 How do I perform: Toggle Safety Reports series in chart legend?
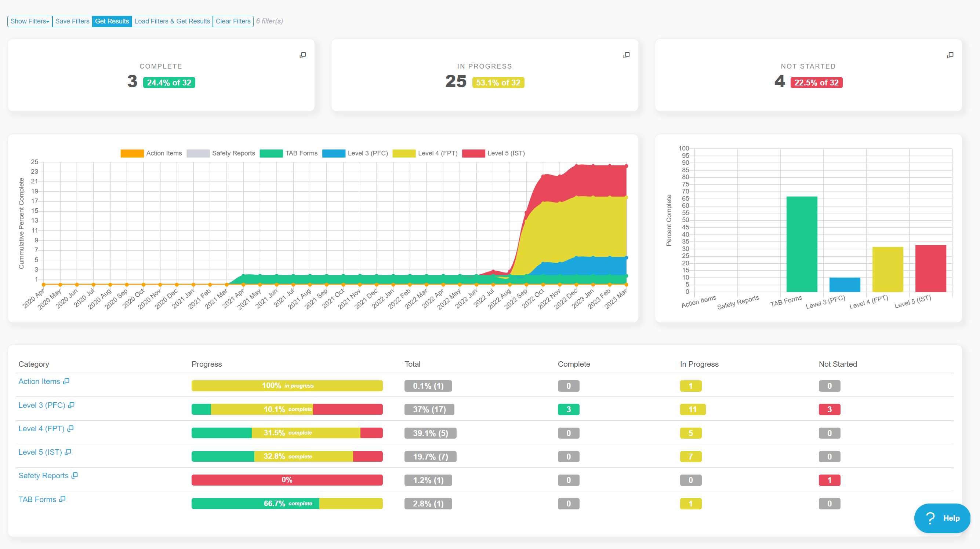(233, 153)
